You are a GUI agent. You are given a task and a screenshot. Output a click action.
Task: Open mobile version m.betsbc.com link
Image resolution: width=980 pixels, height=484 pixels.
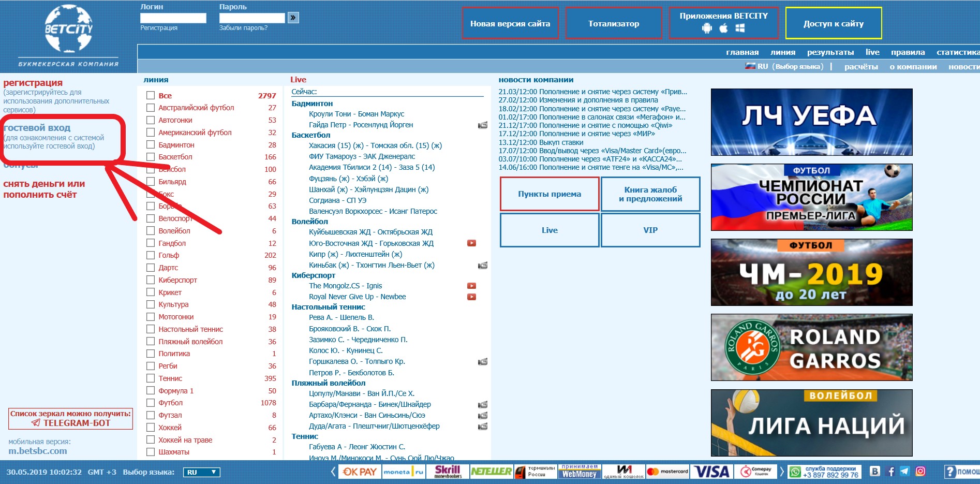point(37,451)
